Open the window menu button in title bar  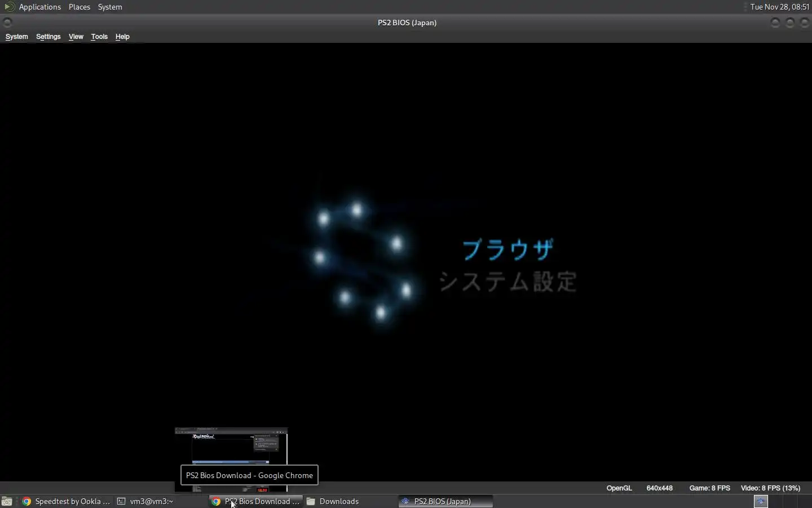pyautogui.click(x=7, y=23)
